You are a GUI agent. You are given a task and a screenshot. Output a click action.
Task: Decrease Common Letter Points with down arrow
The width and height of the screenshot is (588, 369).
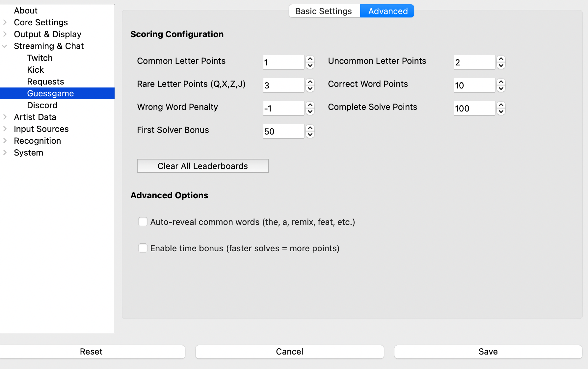point(310,65)
